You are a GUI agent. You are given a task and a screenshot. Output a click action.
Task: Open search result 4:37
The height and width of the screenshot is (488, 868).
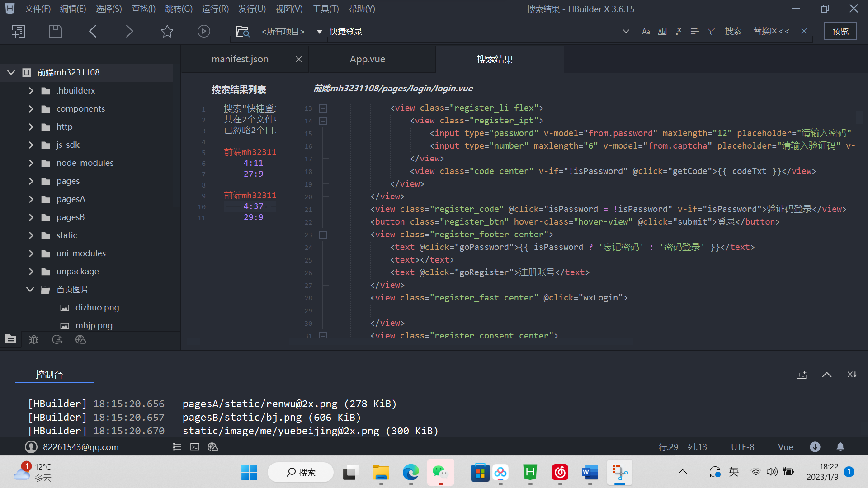(253, 206)
